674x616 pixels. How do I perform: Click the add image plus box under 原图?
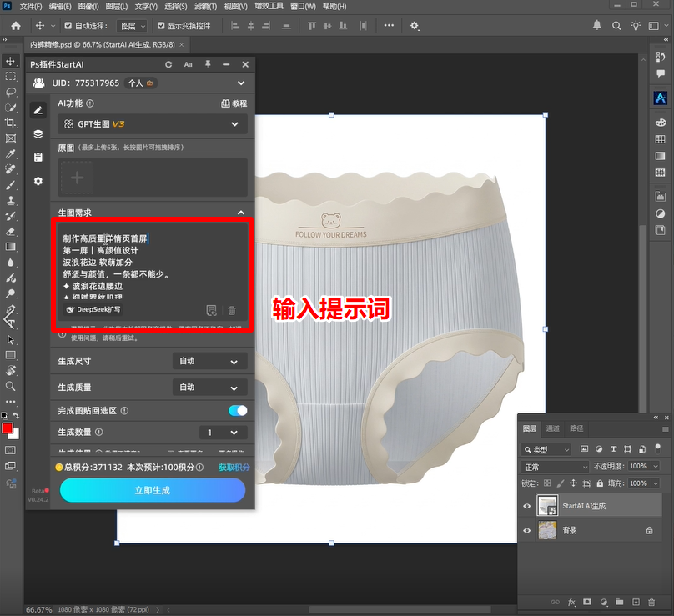point(78,178)
